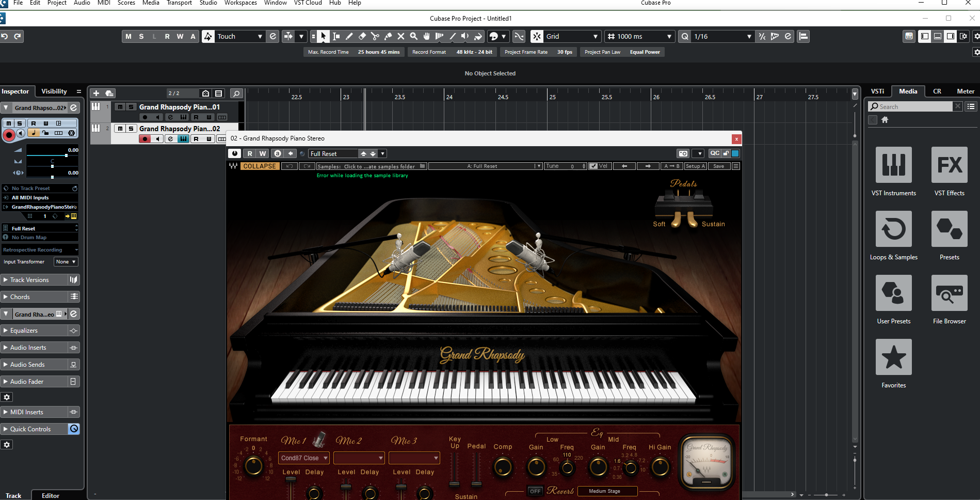Select the Range Selection tool
The height and width of the screenshot is (500, 980).
336,36
